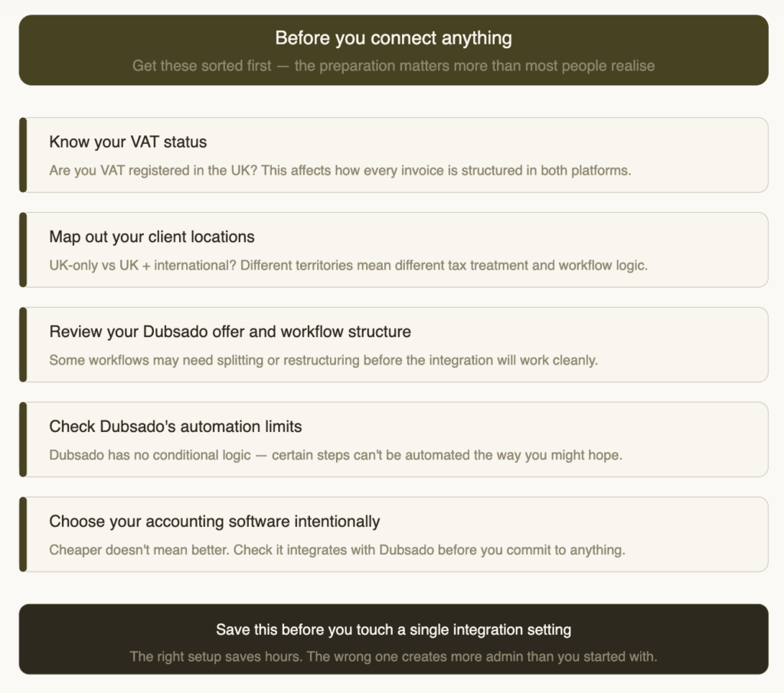Click the VAT registered in the UK description
This screenshot has width=784, height=693.
pyautogui.click(x=340, y=170)
